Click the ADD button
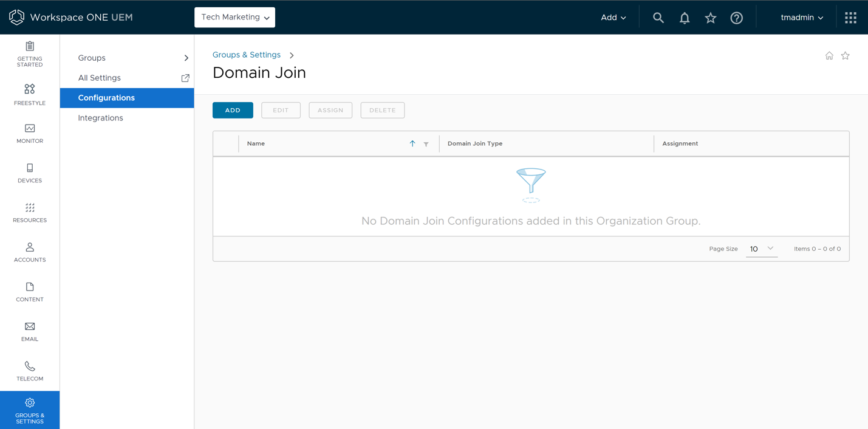 (233, 110)
